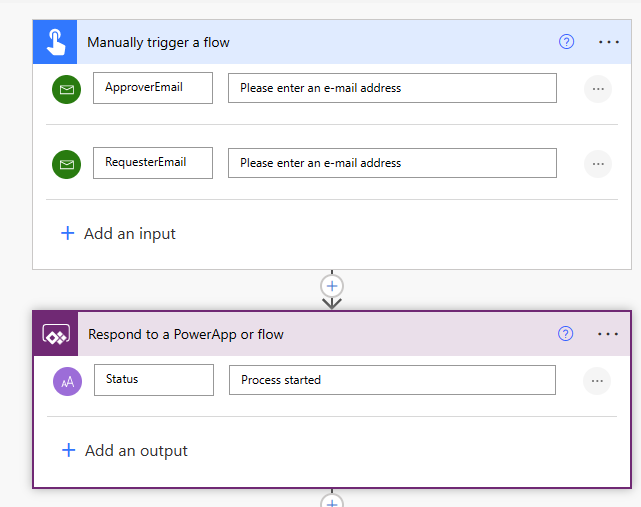Insert a new step between trigger and response
Screen dimensions: 641x507
pyautogui.click(x=332, y=286)
